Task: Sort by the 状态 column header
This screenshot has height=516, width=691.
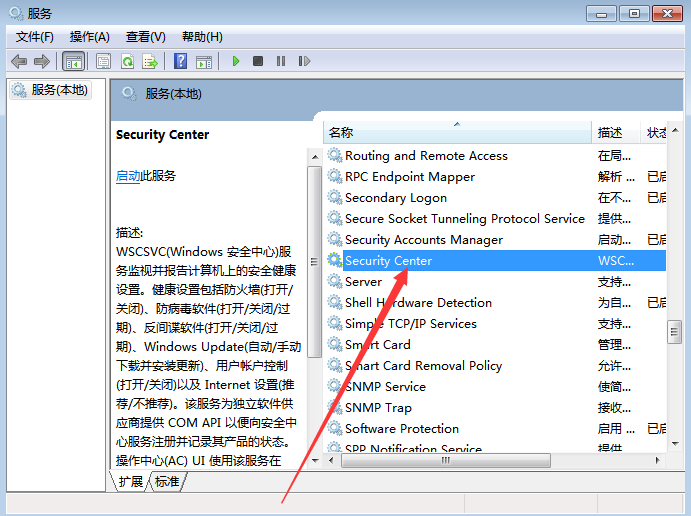Action: pyautogui.click(x=656, y=132)
